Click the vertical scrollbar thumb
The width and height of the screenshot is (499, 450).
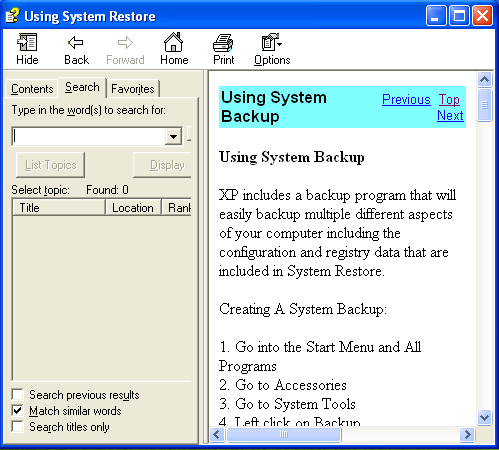pyautogui.click(x=484, y=105)
